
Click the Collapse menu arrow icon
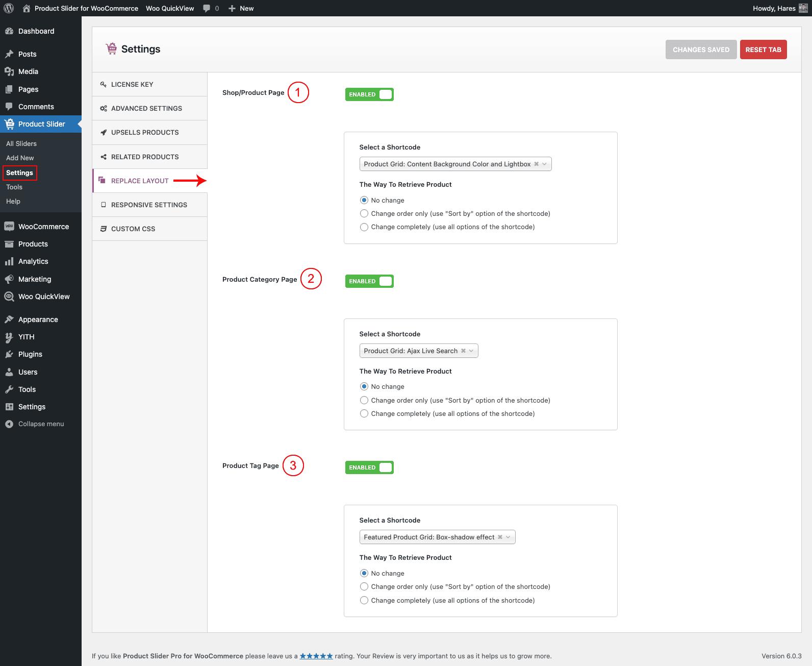pos(9,424)
